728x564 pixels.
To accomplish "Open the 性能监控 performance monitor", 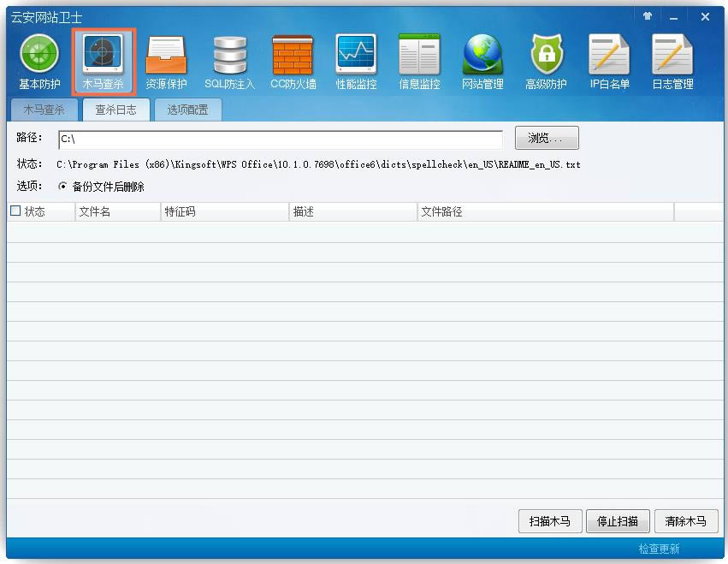I will pyautogui.click(x=356, y=62).
